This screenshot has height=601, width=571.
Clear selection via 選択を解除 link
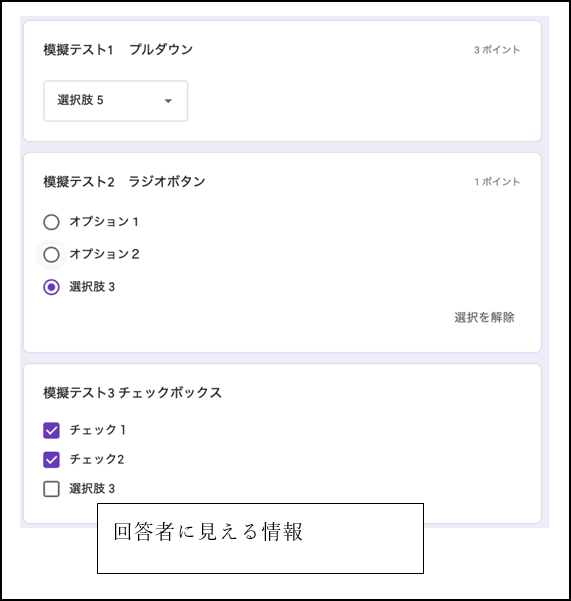484,317
